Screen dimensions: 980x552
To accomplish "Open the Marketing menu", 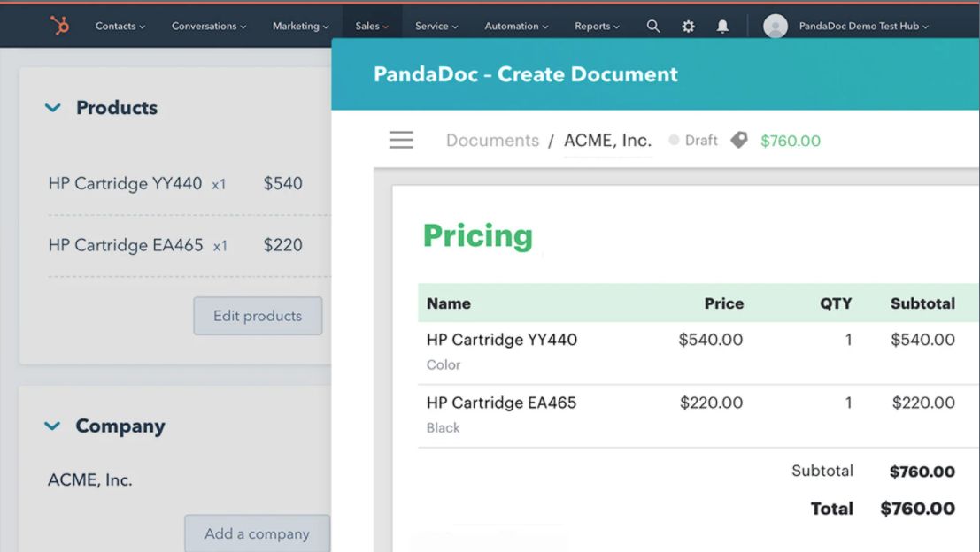I will coord(300,26).
